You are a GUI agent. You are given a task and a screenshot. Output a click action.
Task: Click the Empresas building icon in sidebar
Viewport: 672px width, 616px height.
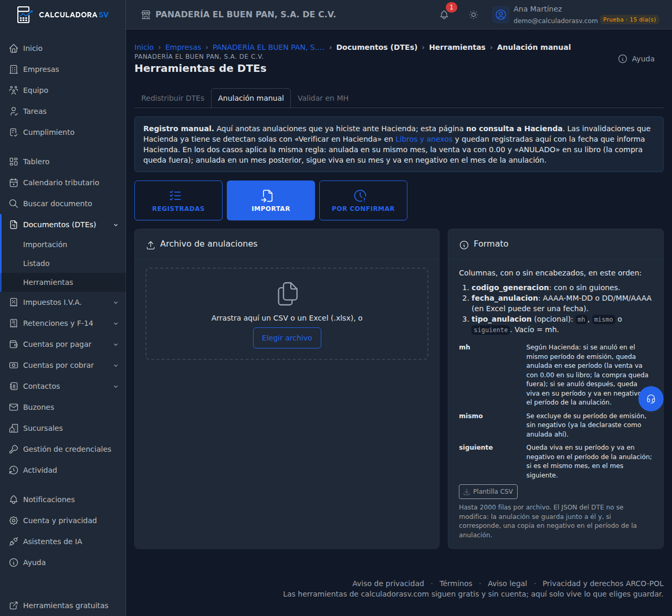click(14, 69)
